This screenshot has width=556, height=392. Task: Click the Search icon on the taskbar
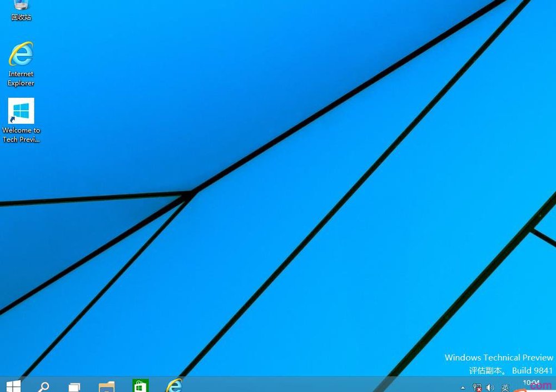point(44,386)
